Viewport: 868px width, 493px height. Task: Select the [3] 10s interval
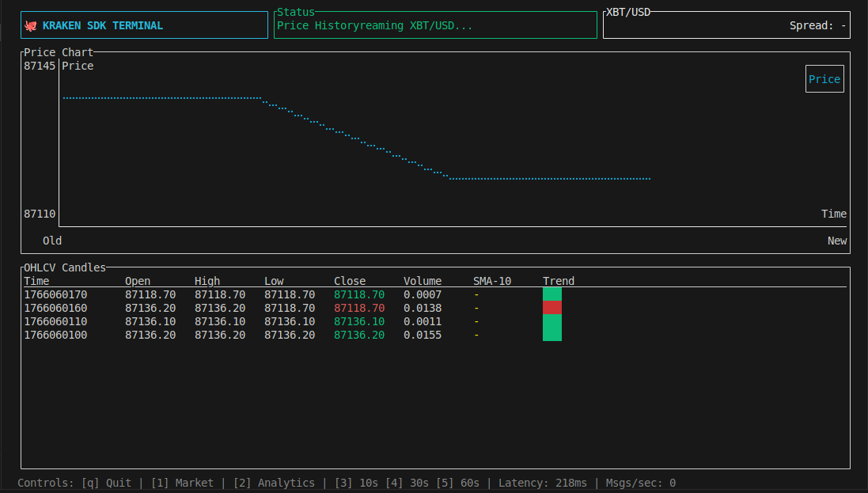point(356,483)
